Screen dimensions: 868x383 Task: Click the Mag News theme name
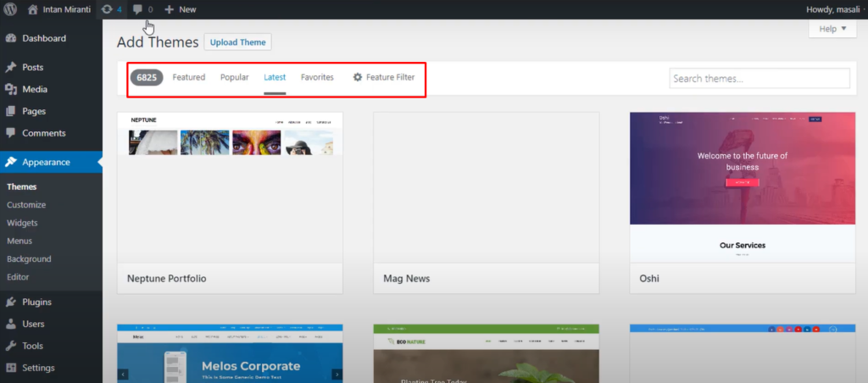[x=406, y=279]
